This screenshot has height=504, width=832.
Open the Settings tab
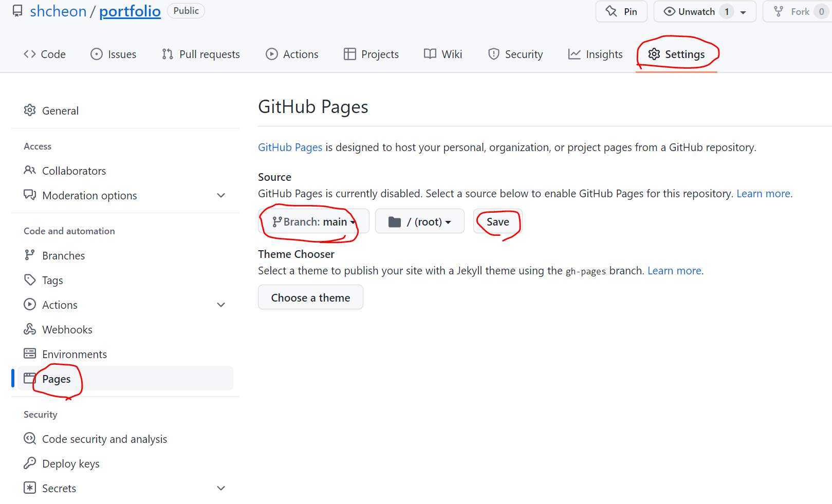coord(676,54)
